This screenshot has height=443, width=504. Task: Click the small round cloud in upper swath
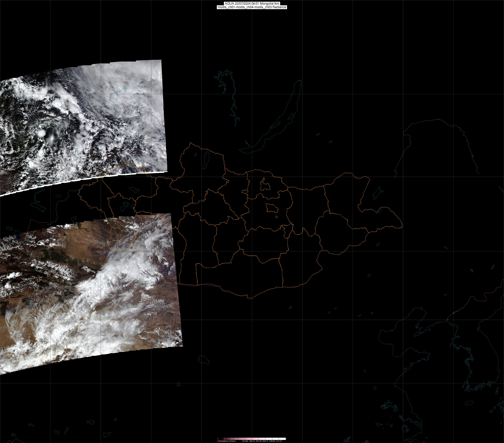(x=41, y=133)
